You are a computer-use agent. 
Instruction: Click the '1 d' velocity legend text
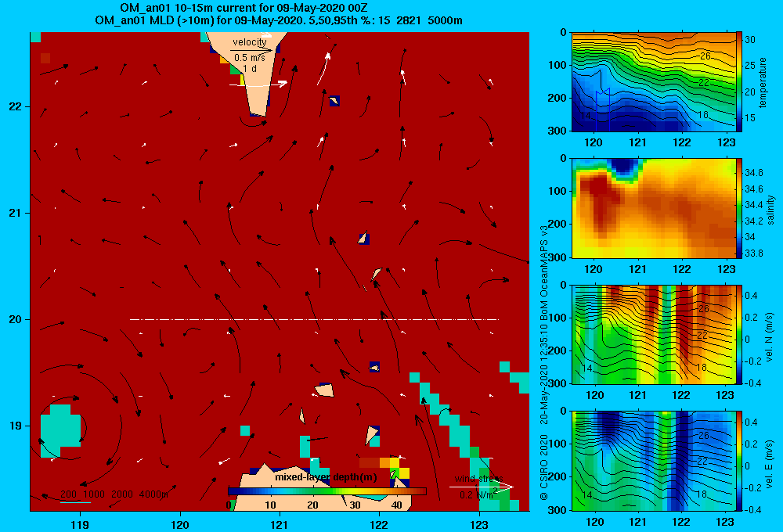point(250,68)
